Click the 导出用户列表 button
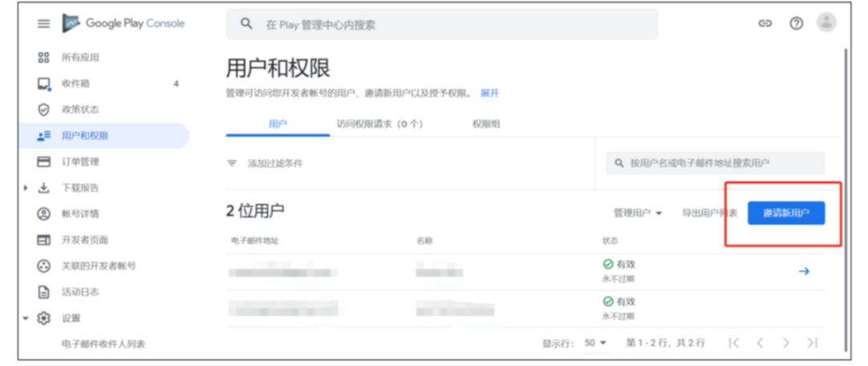The width and height of the screenshot is (868, 366). point(709,213)
